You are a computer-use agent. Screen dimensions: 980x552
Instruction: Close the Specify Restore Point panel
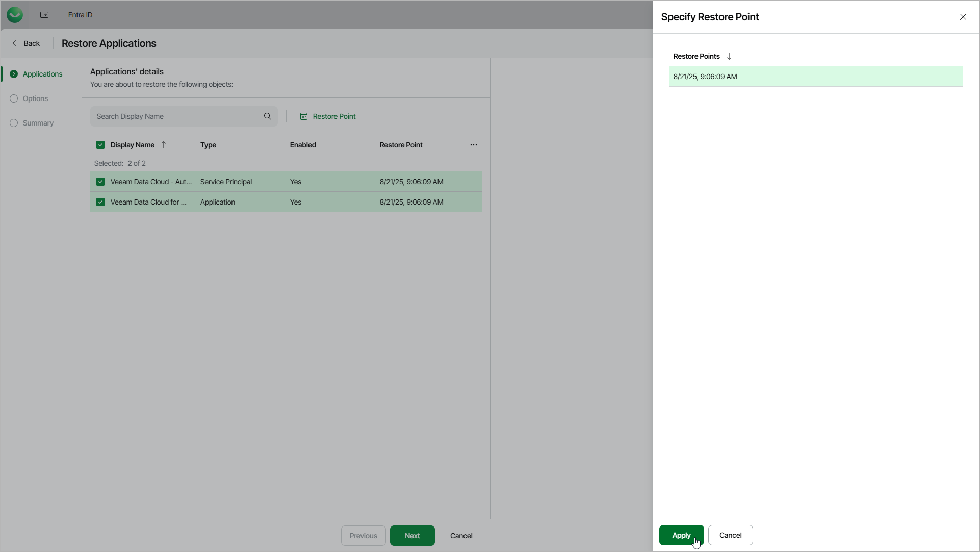(x=963, y=17)
